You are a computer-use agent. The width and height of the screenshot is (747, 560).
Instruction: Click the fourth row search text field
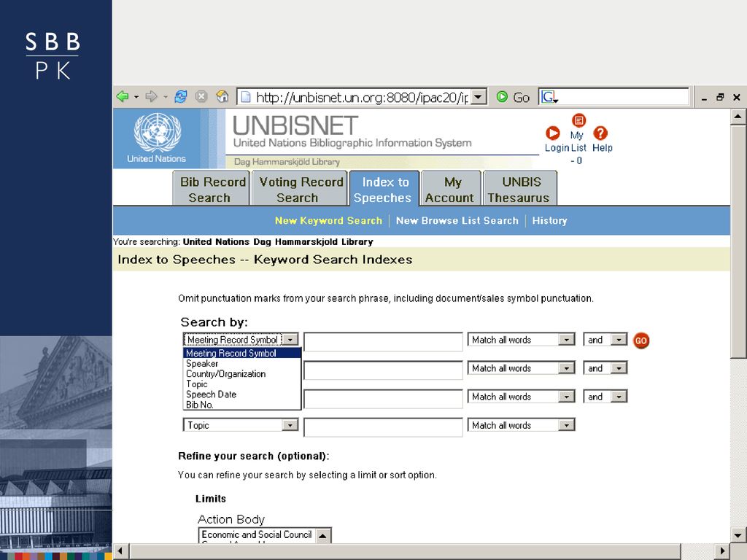[x=383, y=427]
